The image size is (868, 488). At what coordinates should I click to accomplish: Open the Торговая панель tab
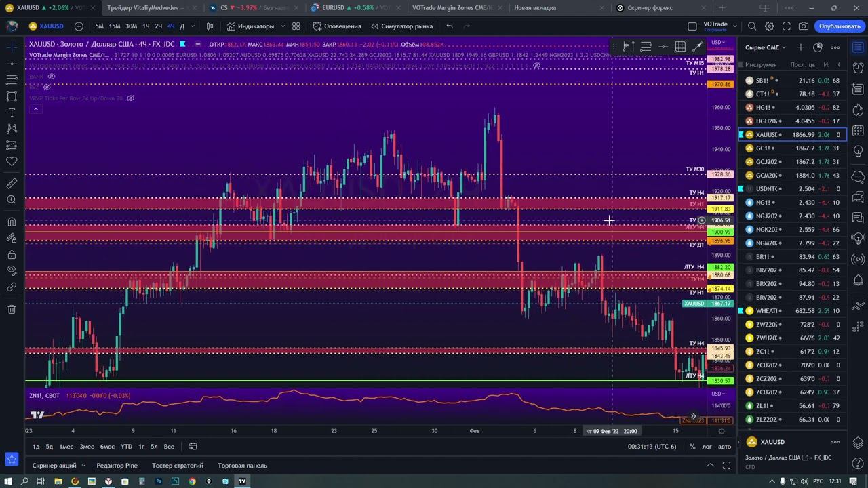click(x=243, y=466)
